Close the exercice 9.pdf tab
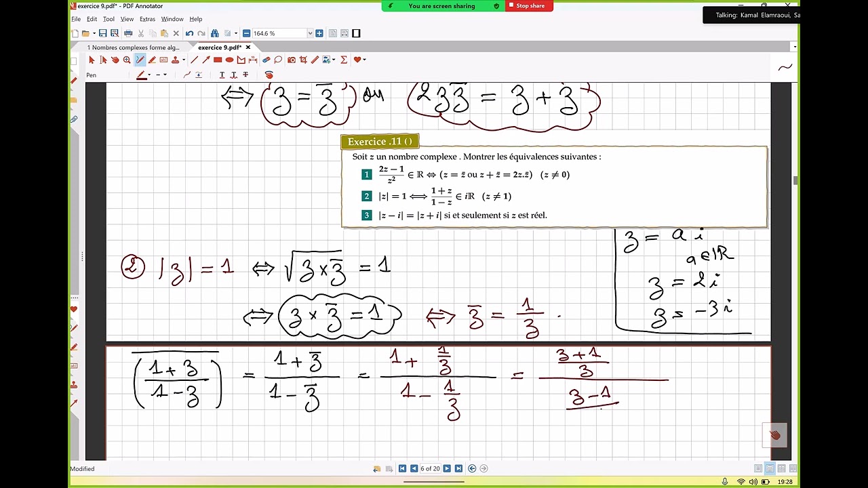Viewport: 868px width, 488px height. coord(248,47)
